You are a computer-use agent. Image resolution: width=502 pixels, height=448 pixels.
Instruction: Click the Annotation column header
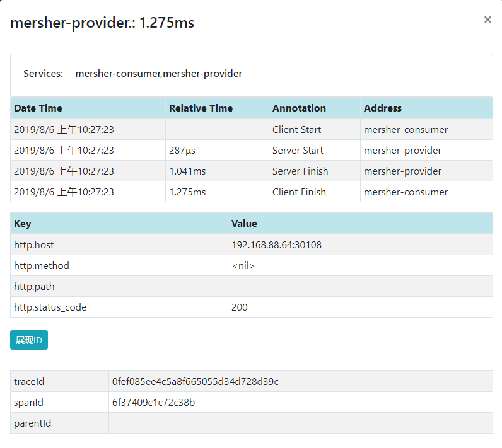click(299, 108)
